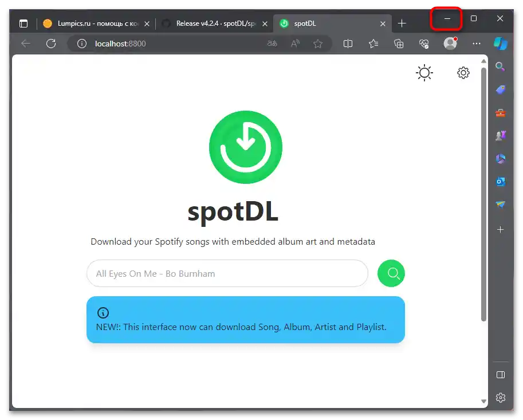Go back to previous page
The height and width of the screenshot is (420, 523).
point(26,44)
